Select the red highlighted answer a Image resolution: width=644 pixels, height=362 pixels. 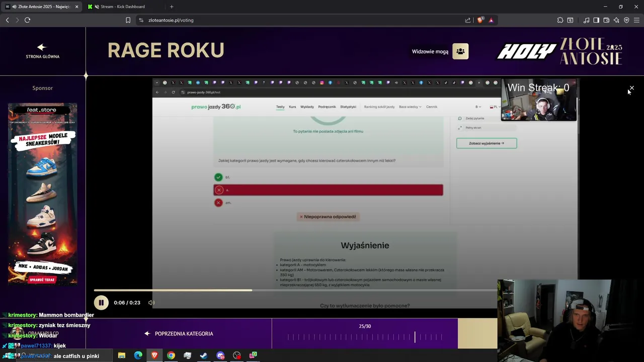click(x=328, y=190)
